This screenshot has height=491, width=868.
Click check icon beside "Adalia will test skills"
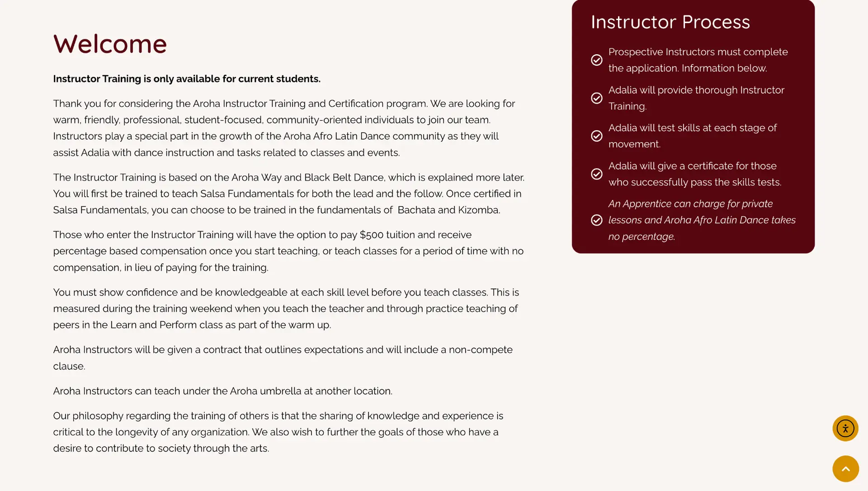point(596,136)
